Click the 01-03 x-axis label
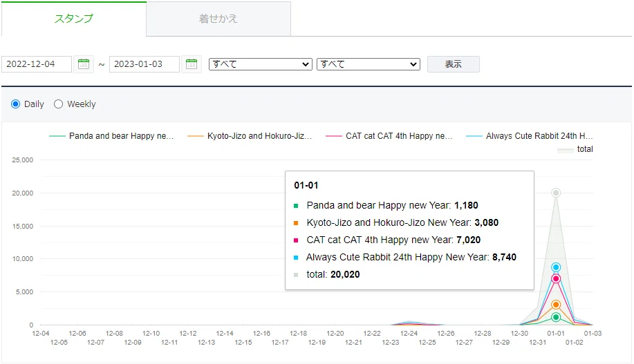 tap(593, 334)
